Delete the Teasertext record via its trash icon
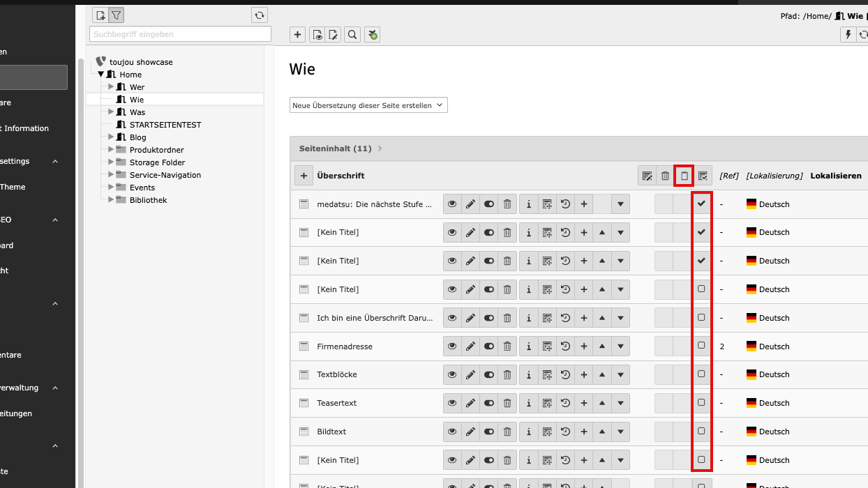This screenshot has height=488, width=868. pyautogui.click(x=507, y=403)
